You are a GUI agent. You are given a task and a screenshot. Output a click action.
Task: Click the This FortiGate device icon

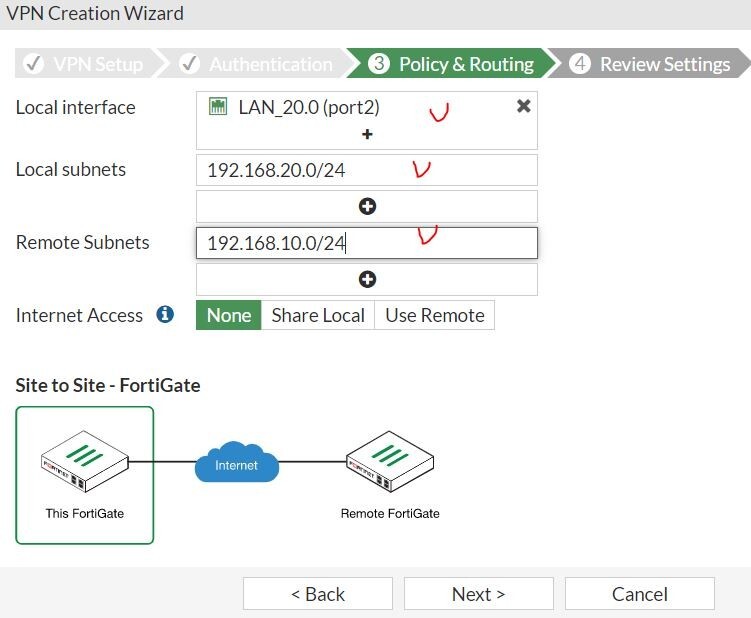click(85, 461)
